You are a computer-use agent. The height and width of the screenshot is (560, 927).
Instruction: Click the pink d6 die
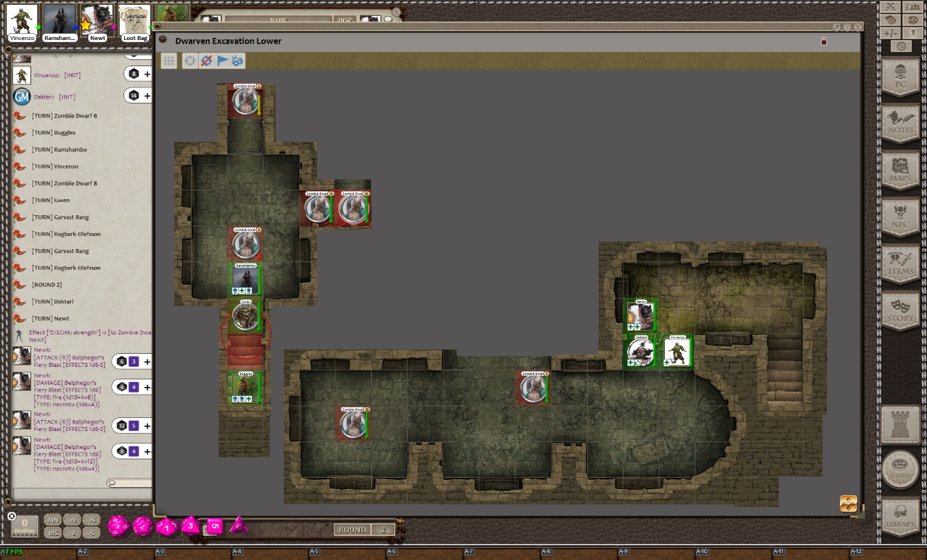[215, 526]
